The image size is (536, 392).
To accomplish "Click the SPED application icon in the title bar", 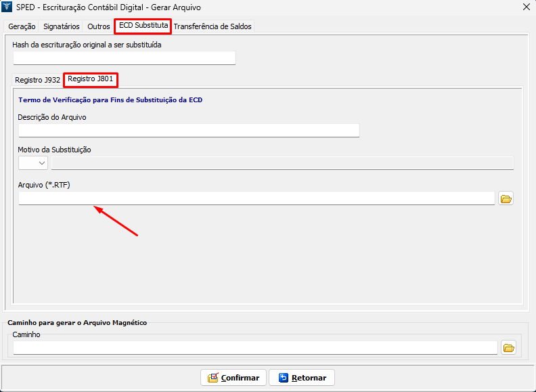I will click(x=8, y=7).
